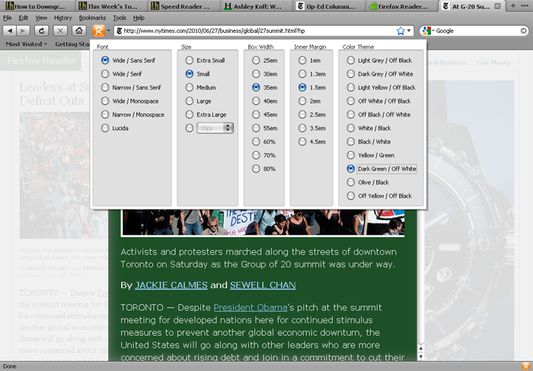This screenshot has height=371, width=533.
Task: Open the JACKIE CALMES author link
Action: click(171, 285)
